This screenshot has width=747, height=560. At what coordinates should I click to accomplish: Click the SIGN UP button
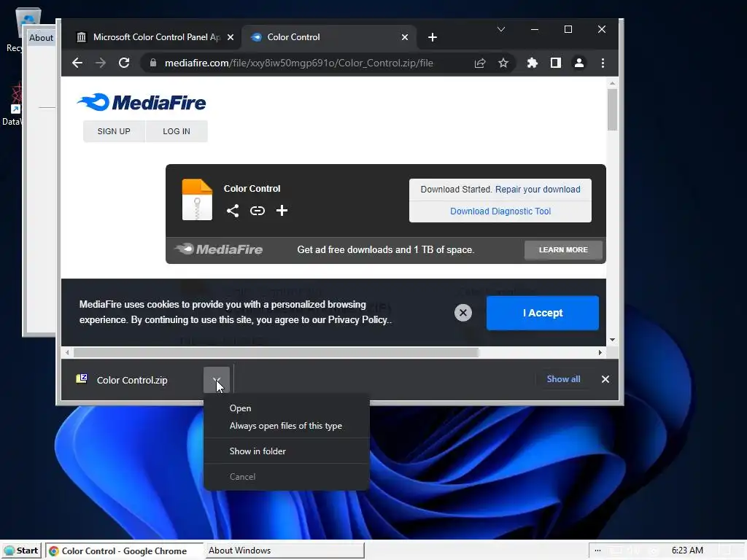(114, 131)
